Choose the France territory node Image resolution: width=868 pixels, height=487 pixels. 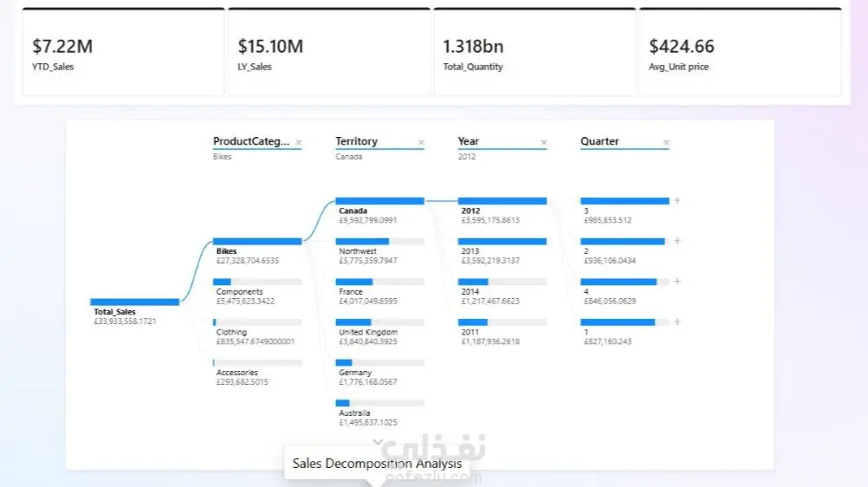[379, 291]
